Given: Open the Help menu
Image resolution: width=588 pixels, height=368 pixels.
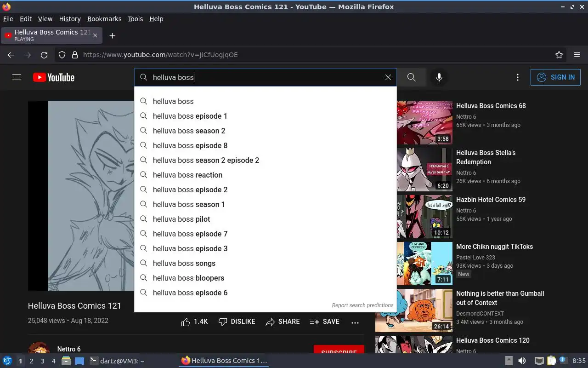Looking at the screenshot, I should point(156,19).
